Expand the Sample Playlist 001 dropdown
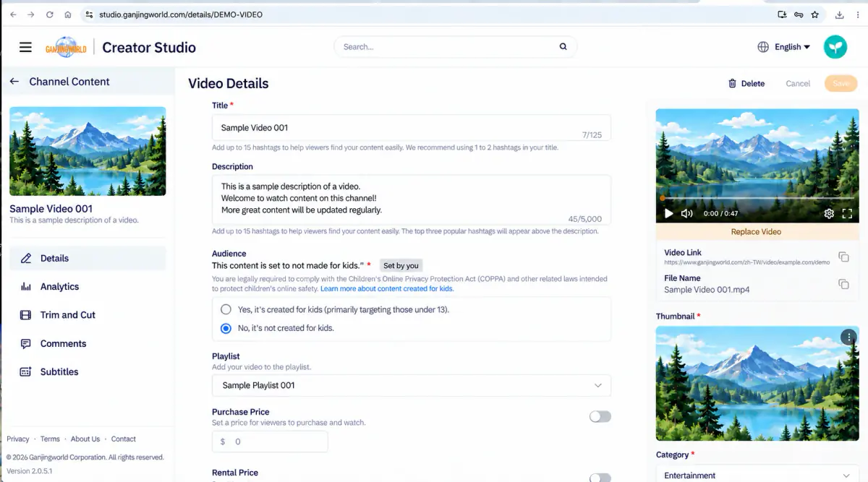The width and height of the screenshot is (868, 482). [x=411, y=385]
